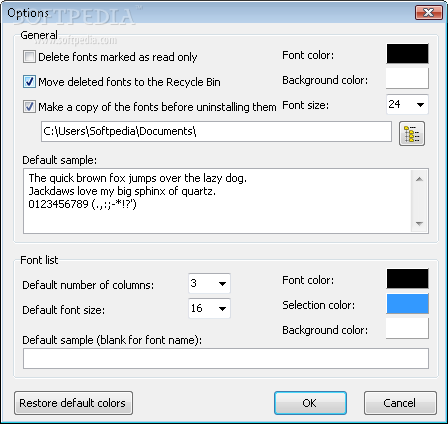Change the General Background color swatch
This screenshot has width=448, height=424.
click(407, 79)
